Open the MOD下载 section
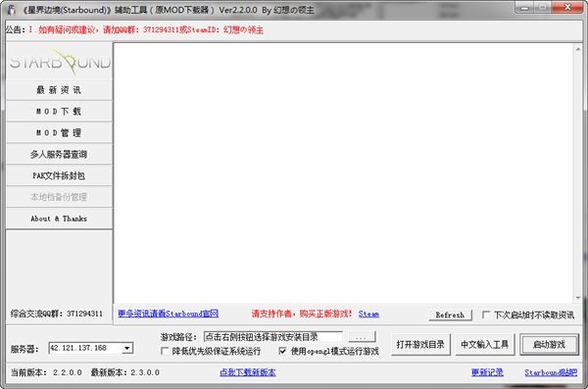The width and height of the screenshot is (588, 389). [59, 111]
